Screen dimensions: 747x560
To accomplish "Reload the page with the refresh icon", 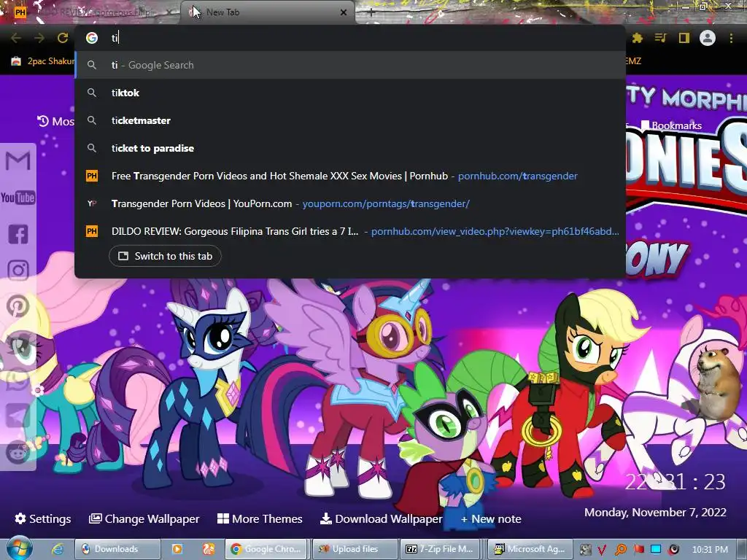I will pyautogui.click(x=63, y=38).
